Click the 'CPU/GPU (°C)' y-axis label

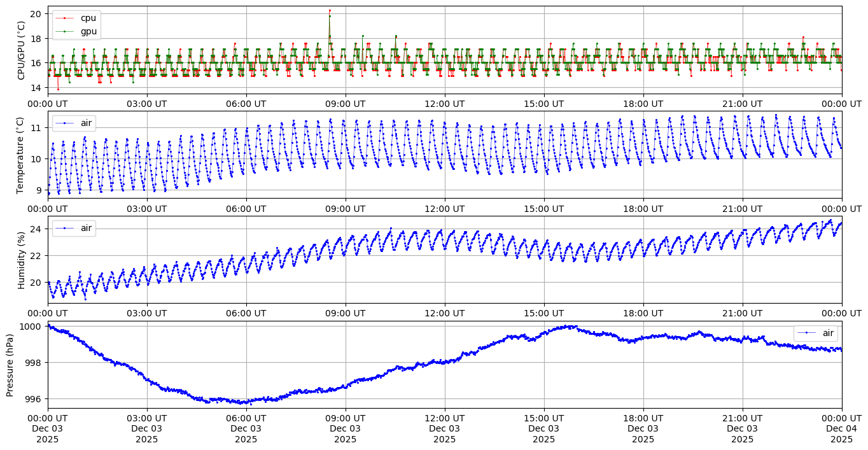click(x=22, y=50)
